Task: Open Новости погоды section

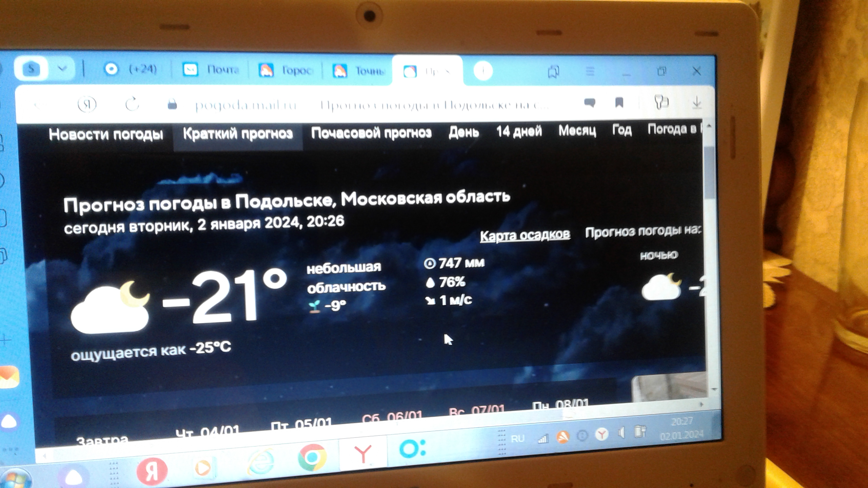Action: [x=106, y=134]
